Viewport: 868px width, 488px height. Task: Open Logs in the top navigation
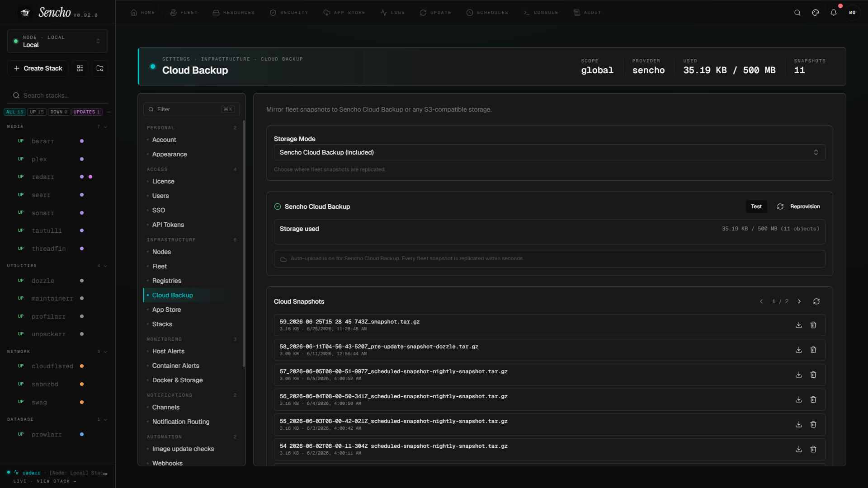click(392, 13)
